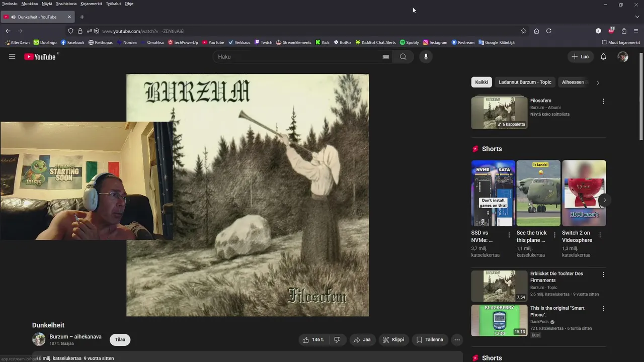Open options for SSD vs NVMe short
The image size is (644, 362).
509,235
